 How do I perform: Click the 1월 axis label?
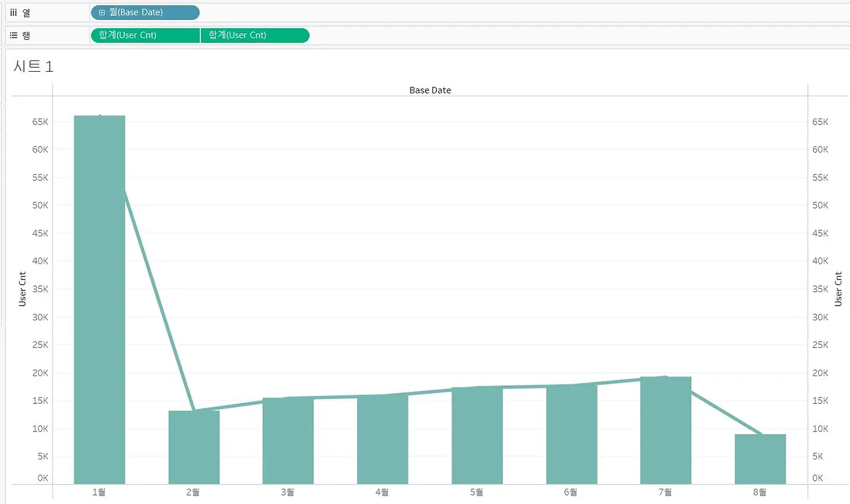[99, 492]
